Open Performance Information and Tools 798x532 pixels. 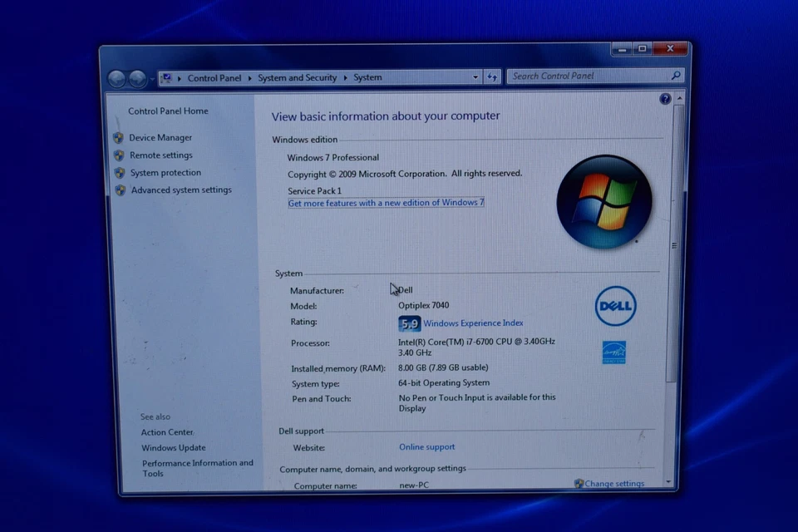(198, 468)
